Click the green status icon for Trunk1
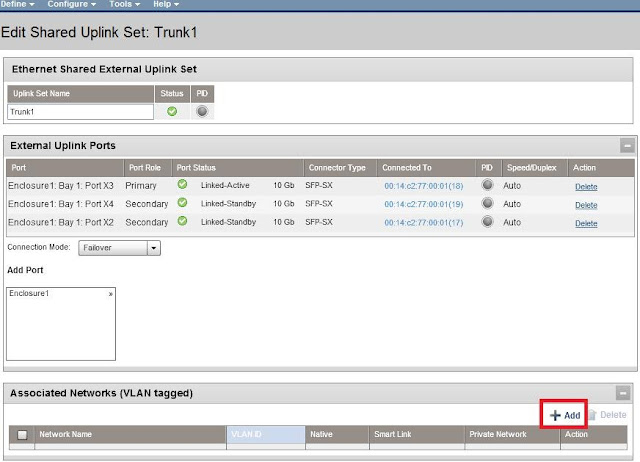640x462 pixels. [x=172, y=111]
